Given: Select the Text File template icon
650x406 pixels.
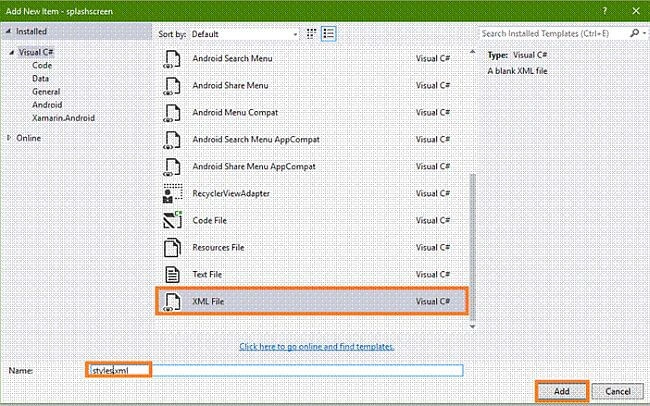Looking at the screenshot, I should click(x=172, y=275).
